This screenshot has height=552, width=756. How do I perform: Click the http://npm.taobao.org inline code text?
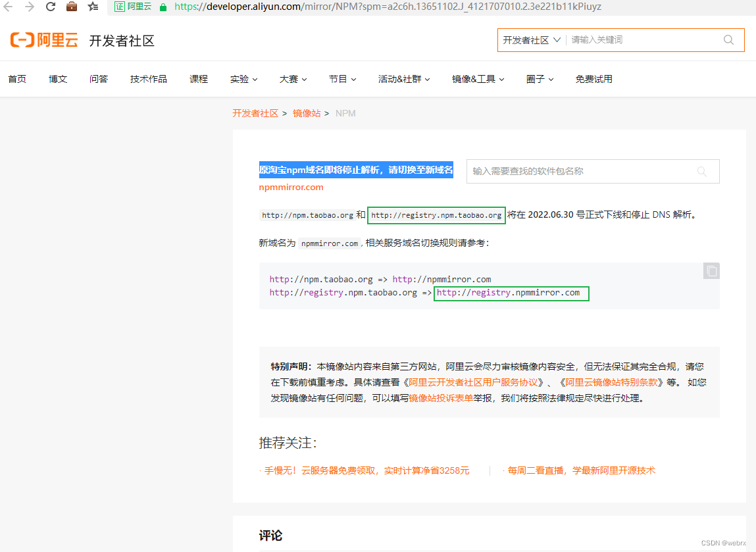tap(308, 215)
